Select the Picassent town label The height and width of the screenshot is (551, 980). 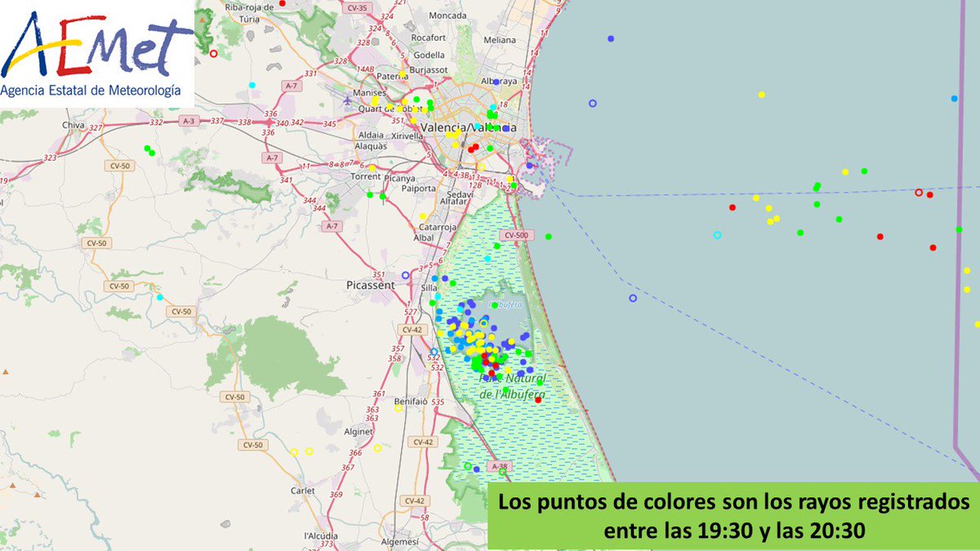click(x=370, y=286)
